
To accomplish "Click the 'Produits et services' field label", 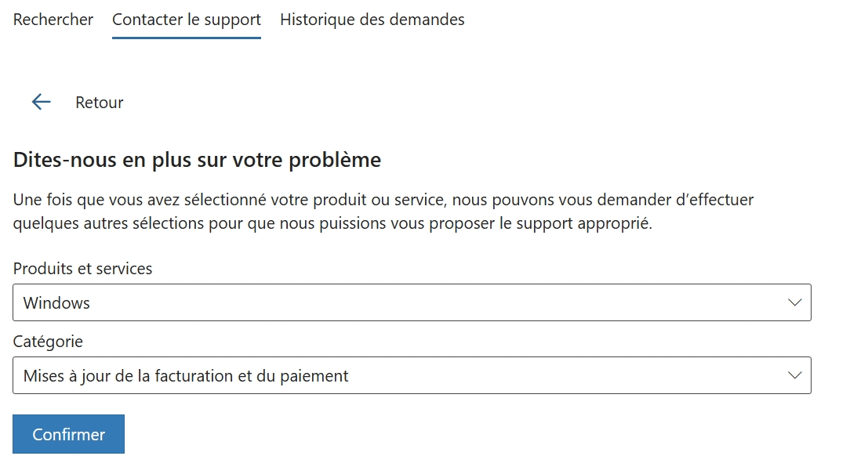I will tap(83, 268).
